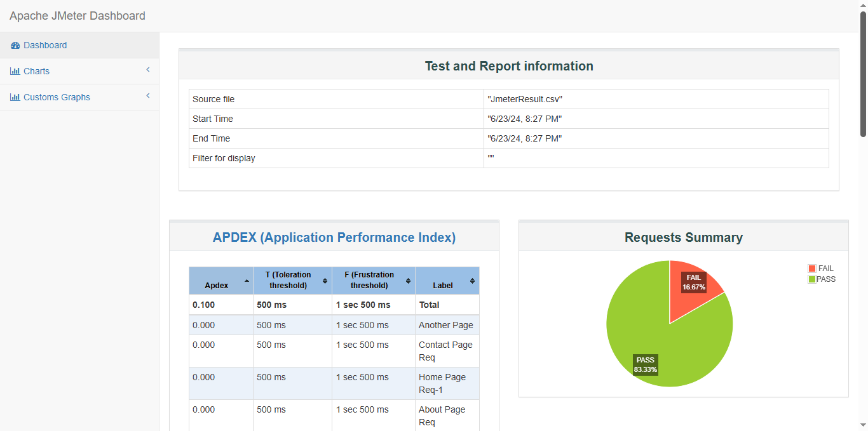
Task: Click the FAIL 16.67% pie label
Action: click(x=694, y=282)
